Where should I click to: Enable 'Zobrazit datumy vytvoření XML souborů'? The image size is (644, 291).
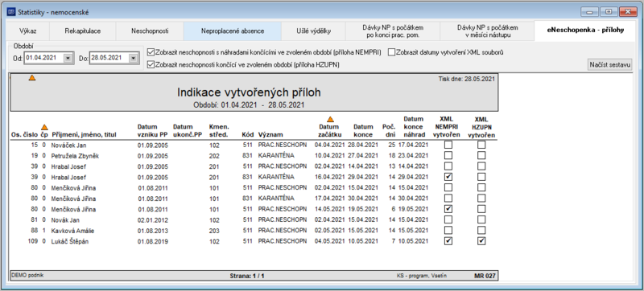[391, 52]
